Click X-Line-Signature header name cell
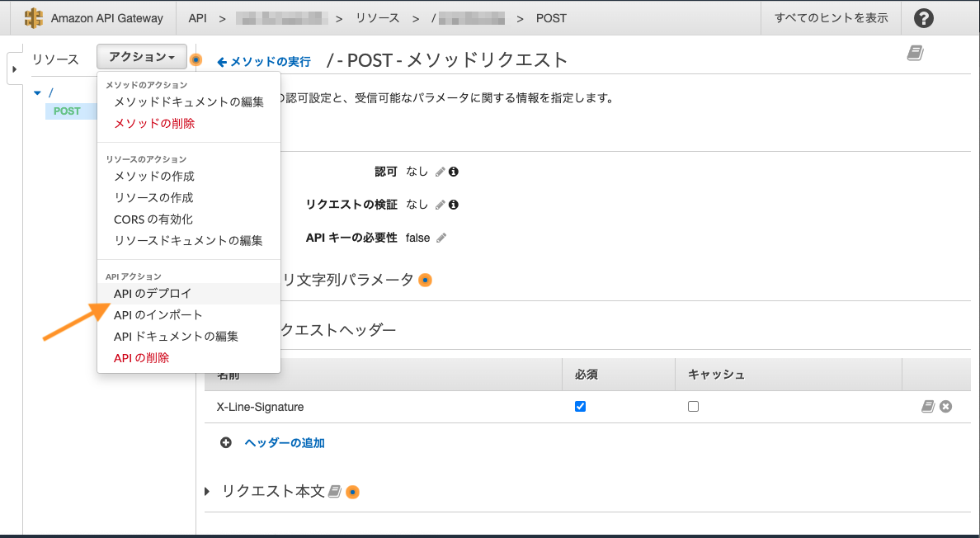The image size is (980, 538). tap(260, 407)
